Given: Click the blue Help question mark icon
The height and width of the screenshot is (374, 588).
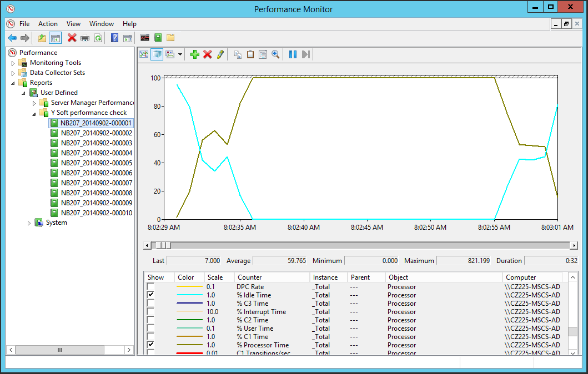Looking at the screenshot, I should click(x=114, y=38).
